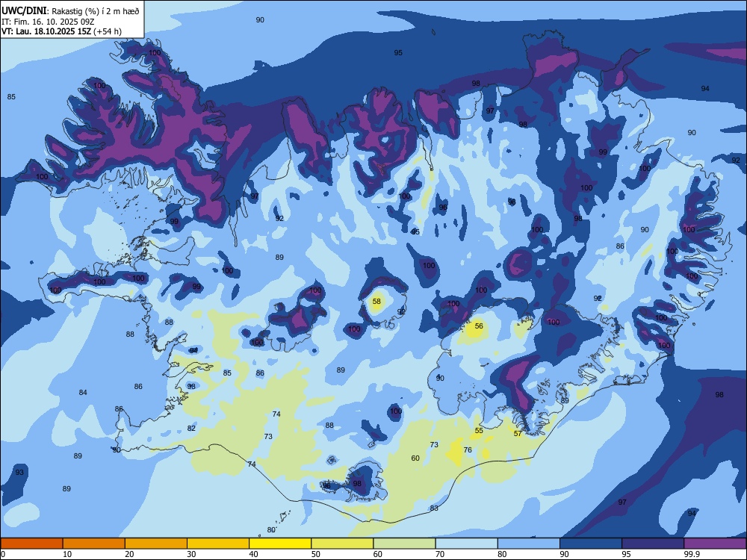Click the legend tick label 50

pos(315,554)
